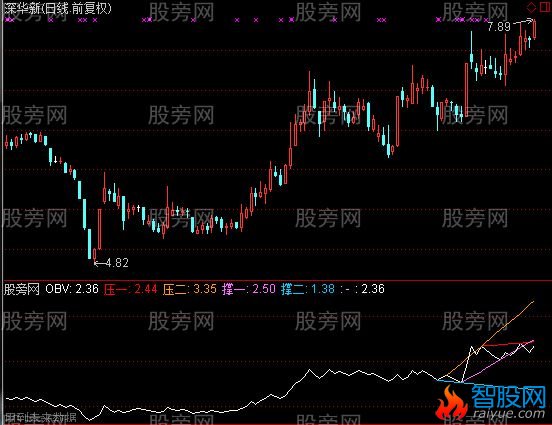
Task: Click the 7.89 high price label
Action: (x=499, y=27)
